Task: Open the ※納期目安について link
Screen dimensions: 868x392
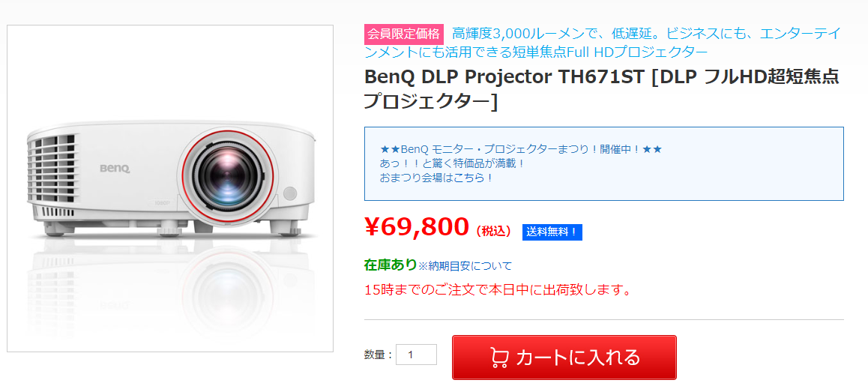Action: click(465, 265)
